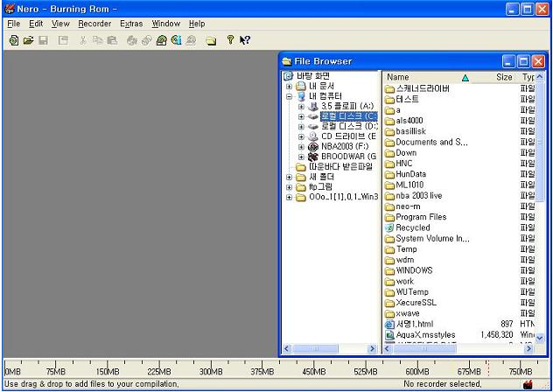Click the greyed-out Write CD icon
Screen dimensions: 553x392
point(131,40)
